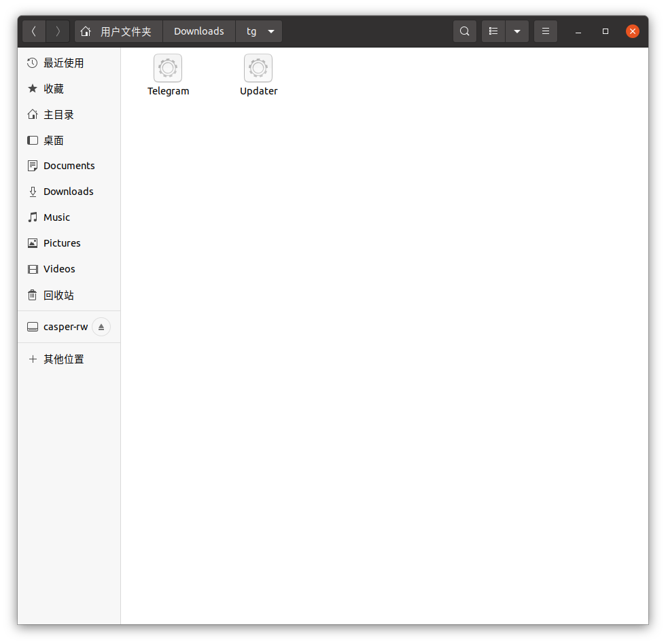Open 最近使用 in the sidebar
The height and width of the screenshot is (644, 666).
tap(69, 63)
